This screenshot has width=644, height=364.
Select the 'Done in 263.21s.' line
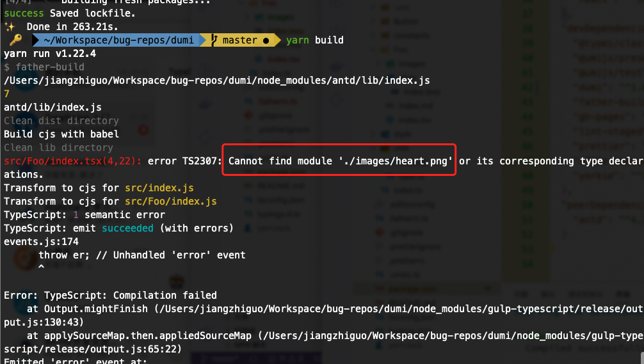click(x=72, y=27)
